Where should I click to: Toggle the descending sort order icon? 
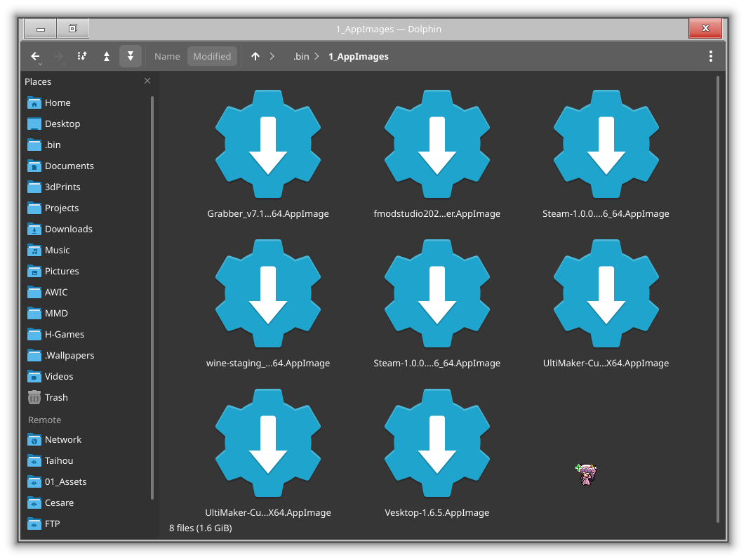(131, 56)
